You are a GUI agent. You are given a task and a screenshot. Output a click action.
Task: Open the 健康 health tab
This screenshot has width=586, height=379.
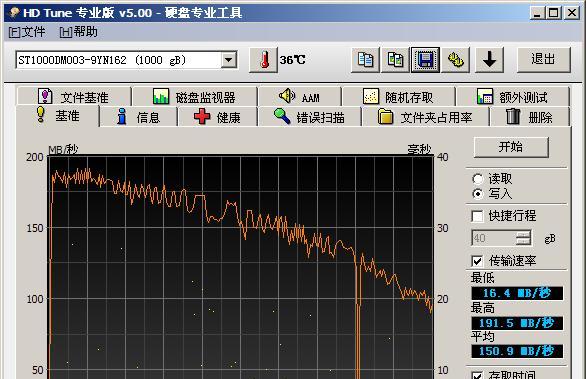(x=217, y=117)
